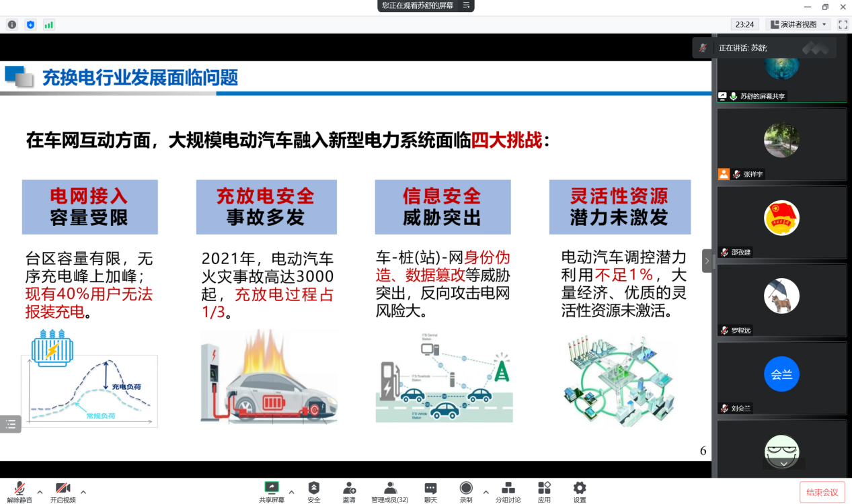This screenshot has height=504, width=852.
Task: Open the 安全 security shield menu
Action: [314, 492]
